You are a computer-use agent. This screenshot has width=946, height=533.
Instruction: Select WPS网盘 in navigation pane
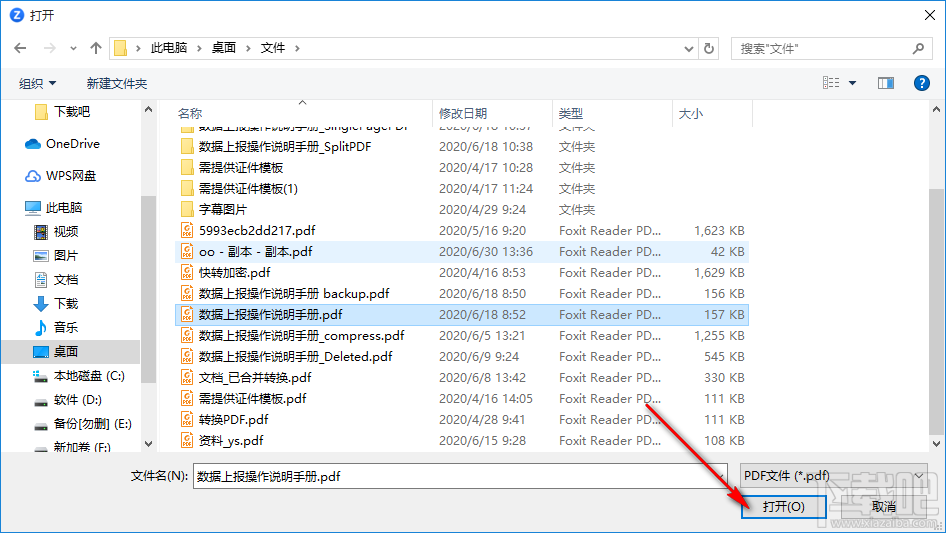pyautogui.click(x=60, y=176)
